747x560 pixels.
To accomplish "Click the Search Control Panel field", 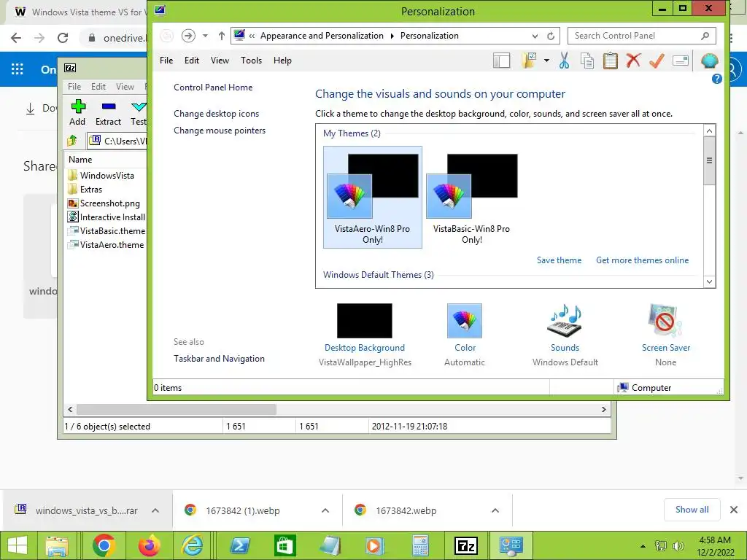I will (x=641, y=36).
